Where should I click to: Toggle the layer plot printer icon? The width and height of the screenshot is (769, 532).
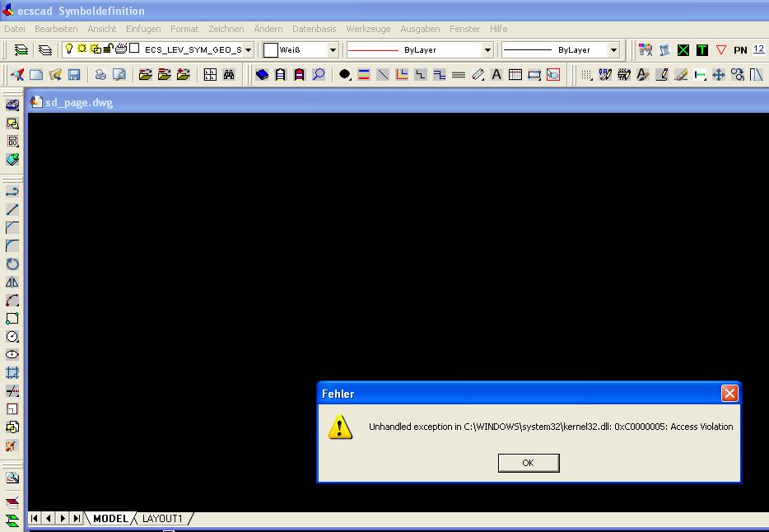click(x=121, y=48)
